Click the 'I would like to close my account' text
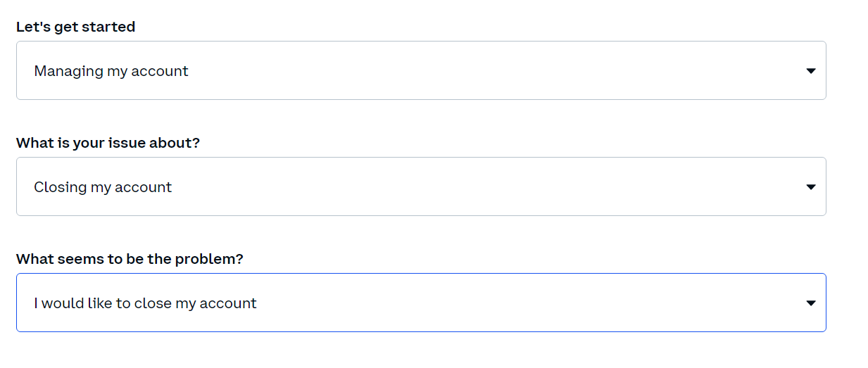This screenshot has width=868, height=368. point(145,303)
